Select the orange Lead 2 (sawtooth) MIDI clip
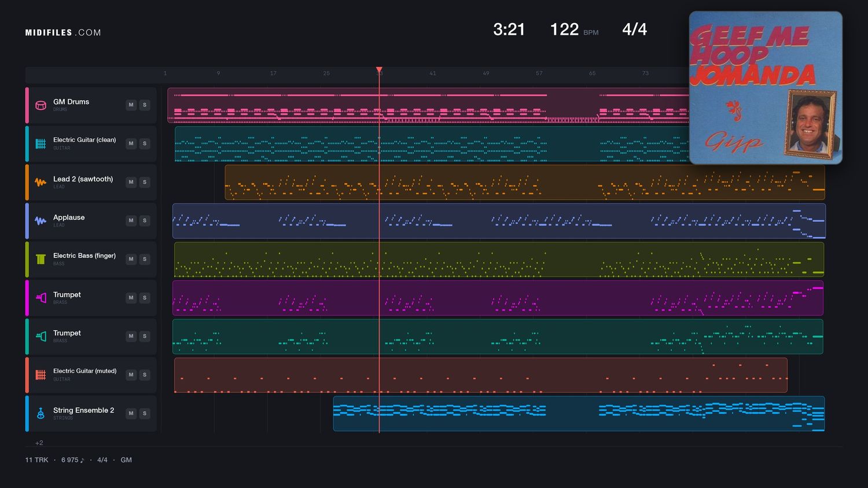Image resolution: width=868 pixels, height=488 pixels. point(525,182)
